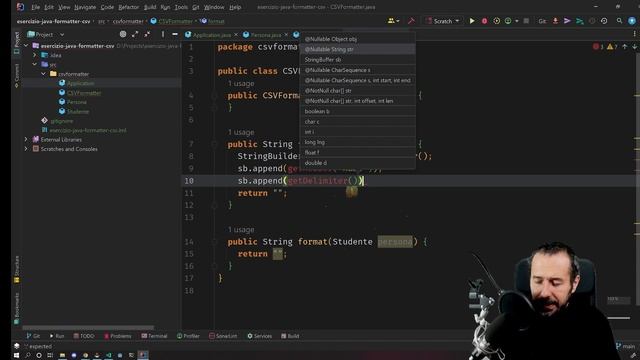The image size is (640, 360).
Task: Select opened file target icon in Project panel
Action: point(123,34)
